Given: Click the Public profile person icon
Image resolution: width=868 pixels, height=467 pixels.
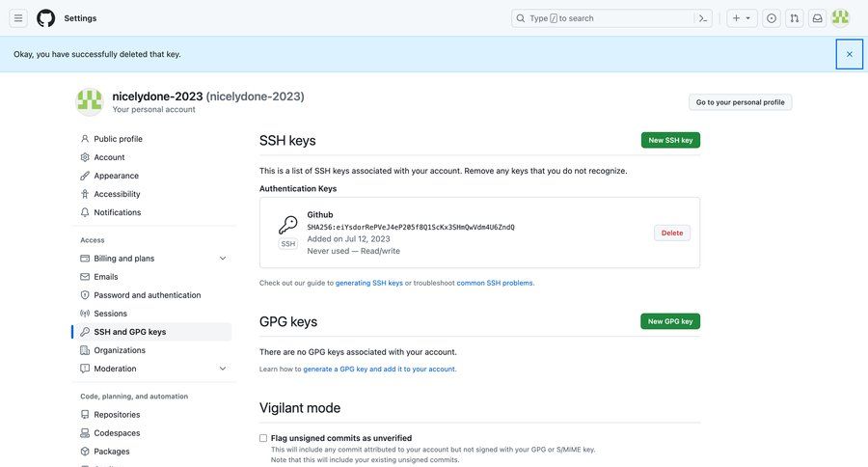Looking at the screenshot, I should pos(85,139).
